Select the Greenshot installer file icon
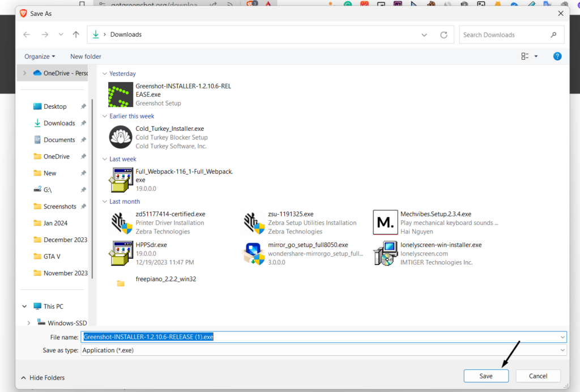 coord(121,95)
